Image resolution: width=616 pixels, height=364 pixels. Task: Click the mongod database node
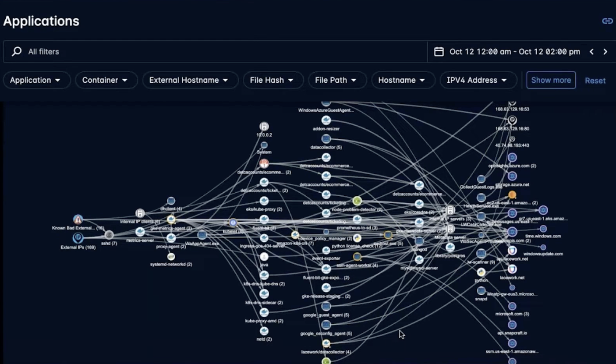tap(419, 241)
